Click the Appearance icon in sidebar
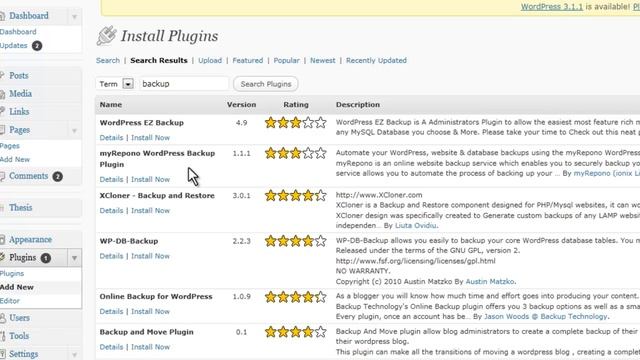The image size is (640, 360). pos(2,240)
